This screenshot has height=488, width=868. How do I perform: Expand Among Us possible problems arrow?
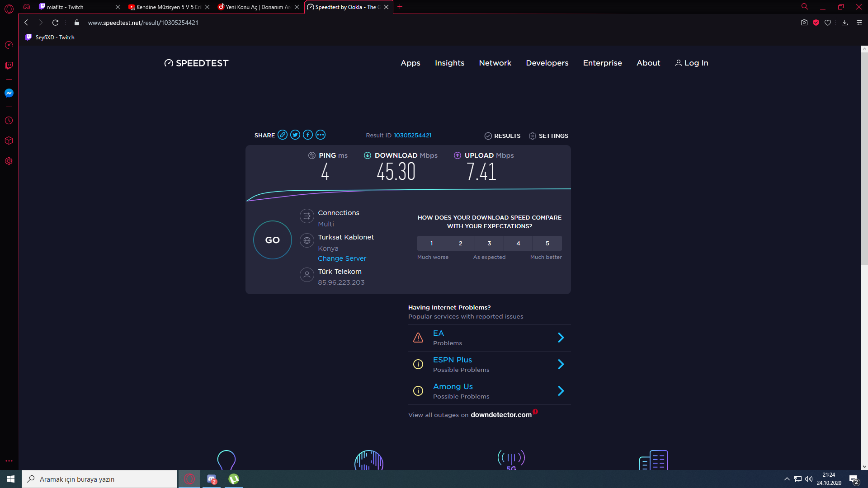(x=561, y=391)
